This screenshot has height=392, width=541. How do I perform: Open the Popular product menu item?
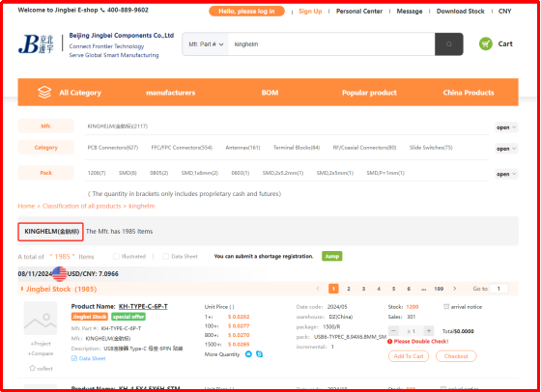(369, 93)
